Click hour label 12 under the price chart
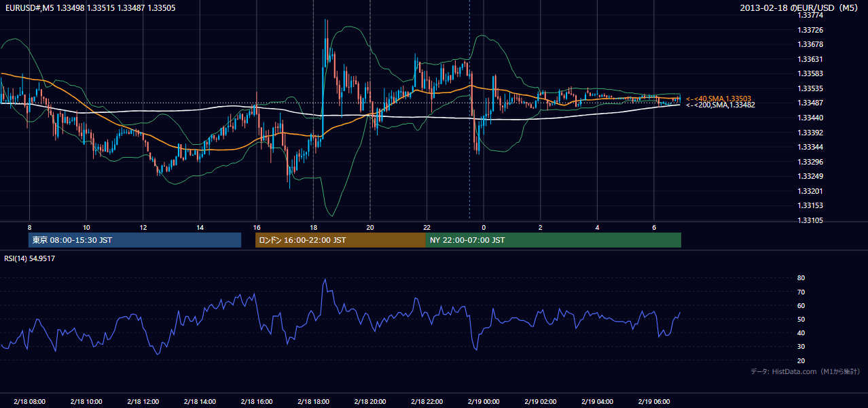868x408 pixels. 143,227
